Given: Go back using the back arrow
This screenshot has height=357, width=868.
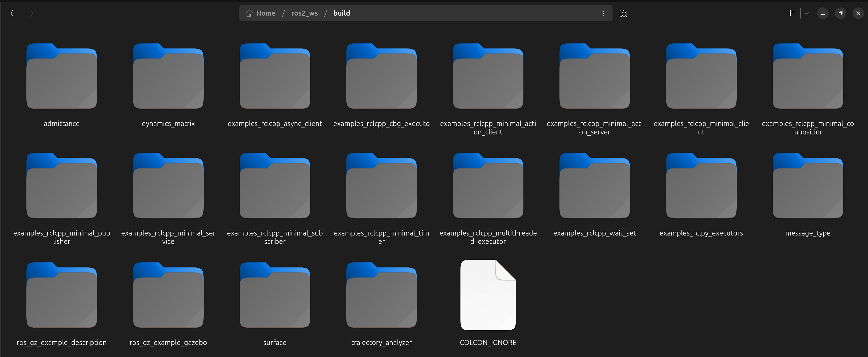Looking at the screenshot, I should coord(12,13).
